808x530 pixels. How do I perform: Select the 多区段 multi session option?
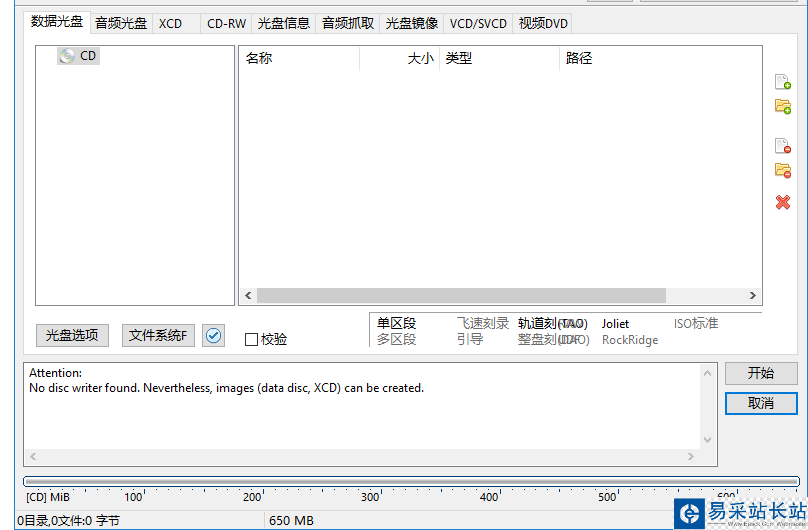pos(396,339)
